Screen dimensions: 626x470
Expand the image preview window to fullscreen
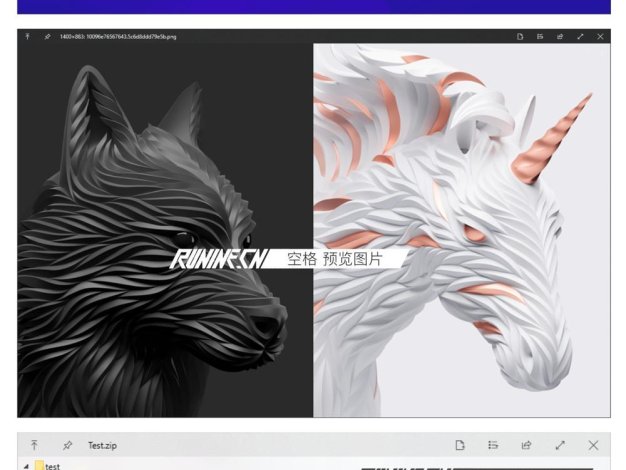[580, 36]
